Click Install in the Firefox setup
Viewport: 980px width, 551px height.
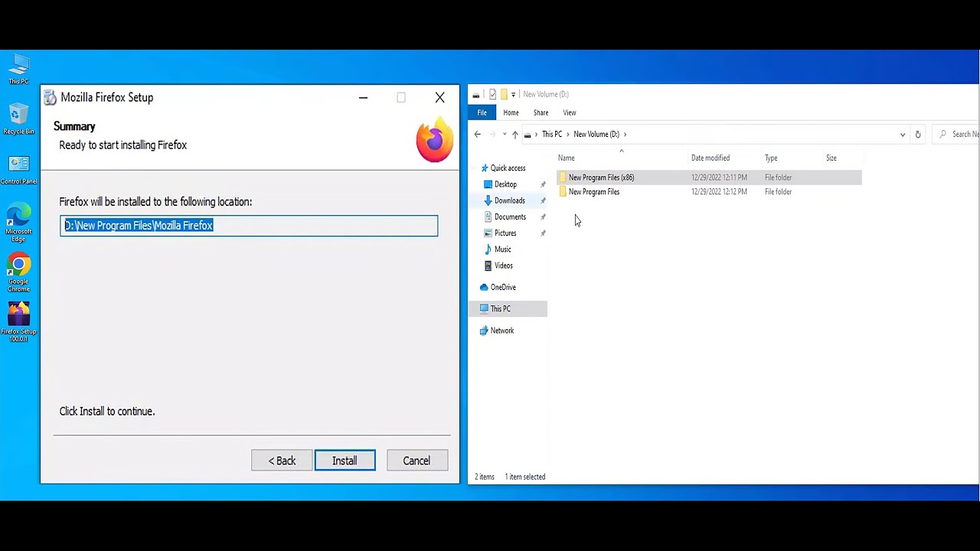[x=345, y=461]
